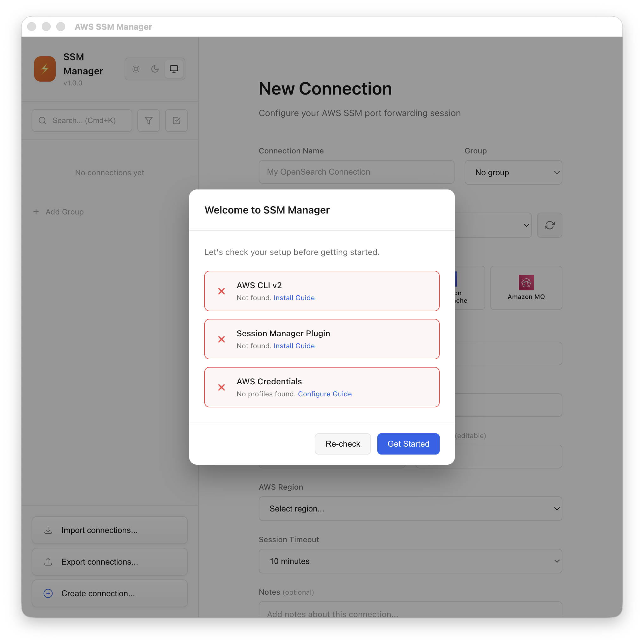Click the plus icon on Create connection
Viewport: 644px width, 644px height.
click(x=48, y=593)
